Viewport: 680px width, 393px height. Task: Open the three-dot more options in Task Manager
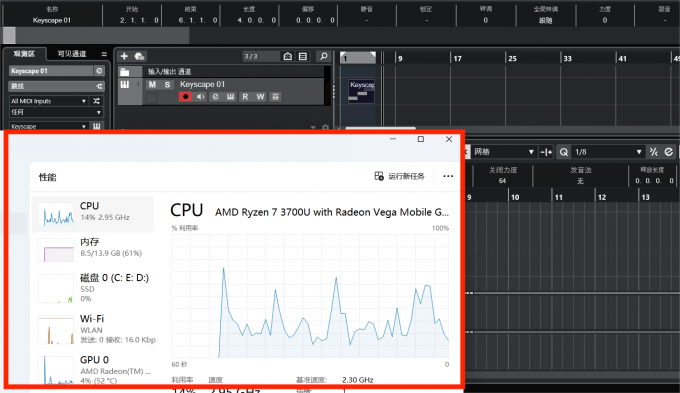[x=448, y=176]
